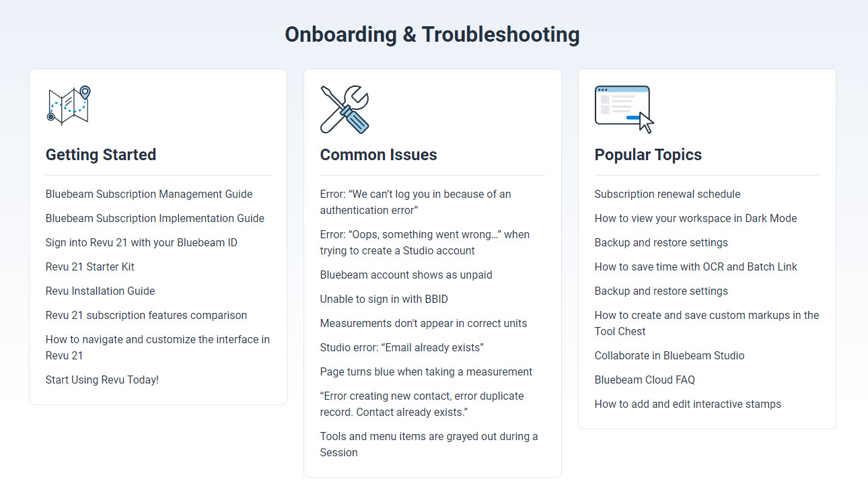Image resolution: width=868 pixels, height=502 pixels.
Task: Open Unable to sign in with BBID
Action: click(384, 299)
